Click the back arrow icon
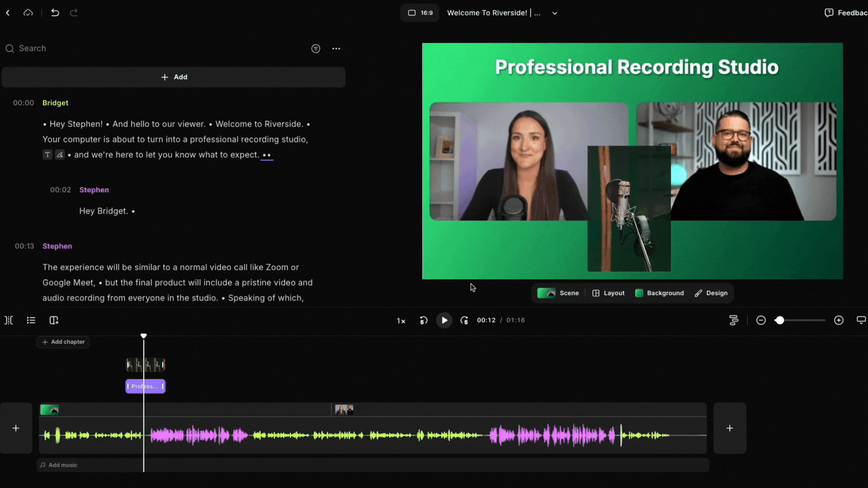The width and height of the screenshot is (868, 488). click(8, 13)
